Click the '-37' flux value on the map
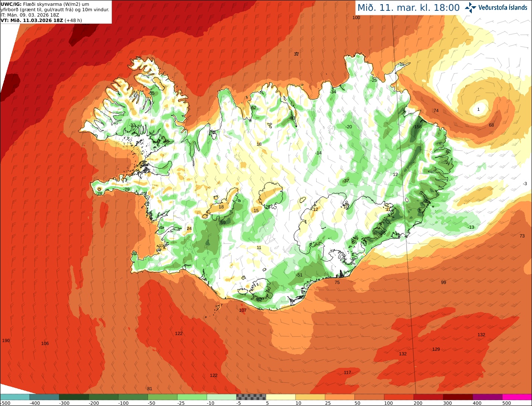Screen dimensions: 532x406 pyautogui.click(x=346, y=181)
